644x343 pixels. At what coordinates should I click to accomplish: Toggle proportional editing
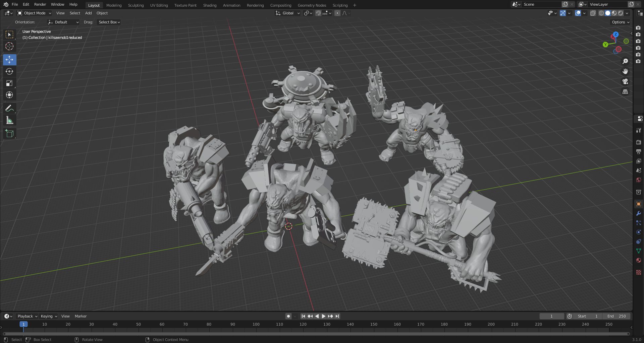pos(337,13)
